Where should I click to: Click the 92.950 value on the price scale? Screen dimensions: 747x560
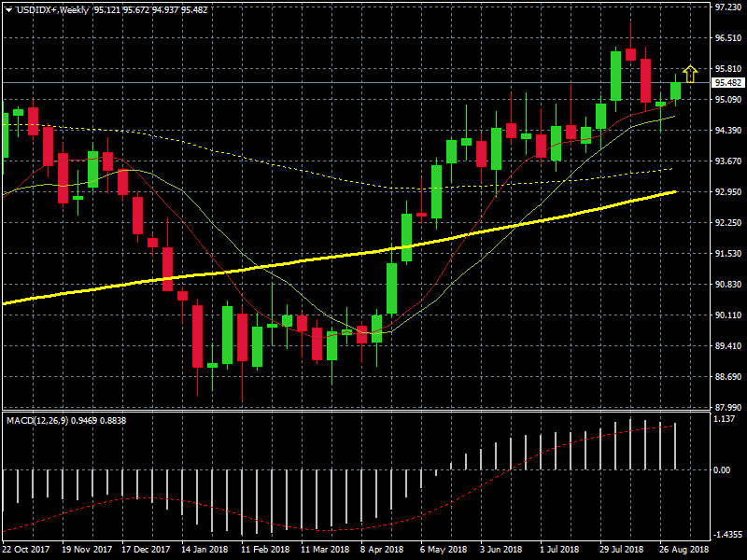click(x=727, y=192)
